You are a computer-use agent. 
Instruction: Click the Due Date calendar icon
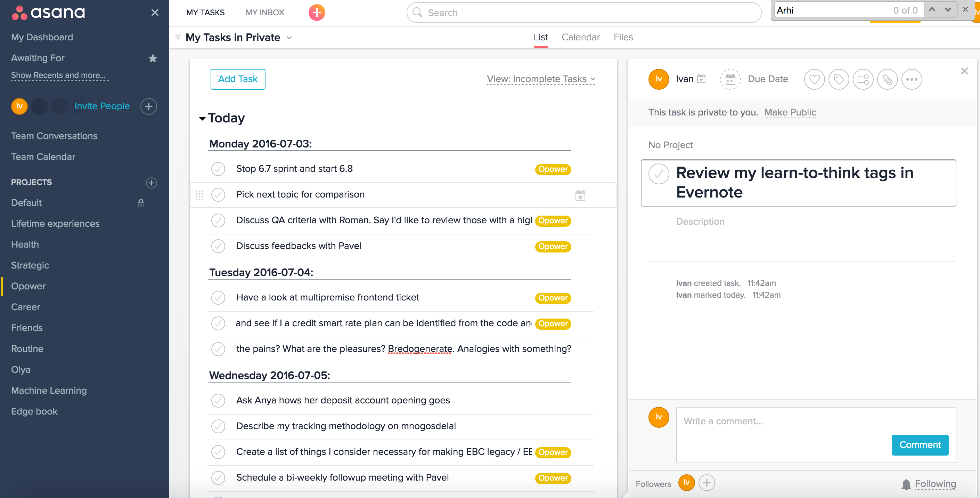[730, 79]
